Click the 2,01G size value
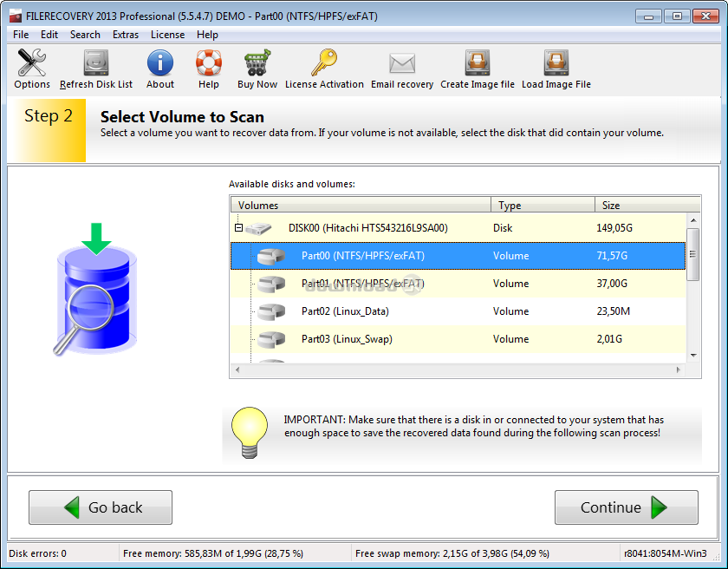The image size is (728, 569). click(x=609, y=339)
